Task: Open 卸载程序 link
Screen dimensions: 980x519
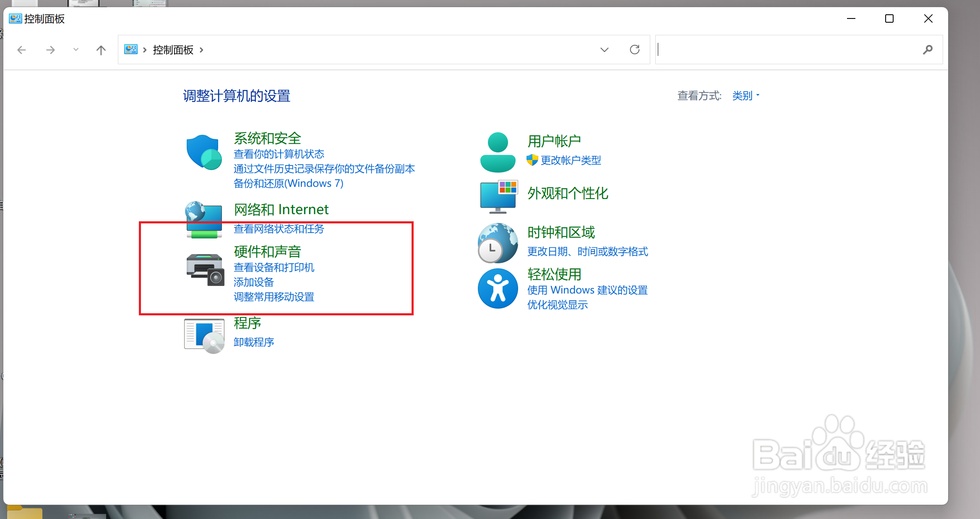Action: tap(253, 342)
